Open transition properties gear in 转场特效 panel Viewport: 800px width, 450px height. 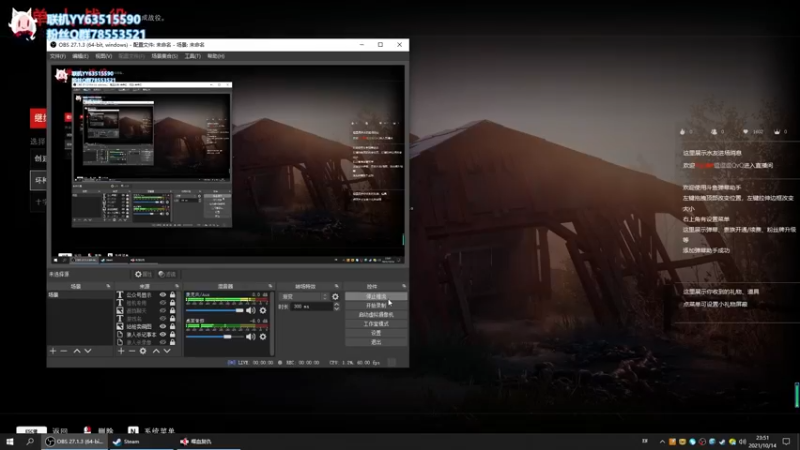(x=335, y=296)
